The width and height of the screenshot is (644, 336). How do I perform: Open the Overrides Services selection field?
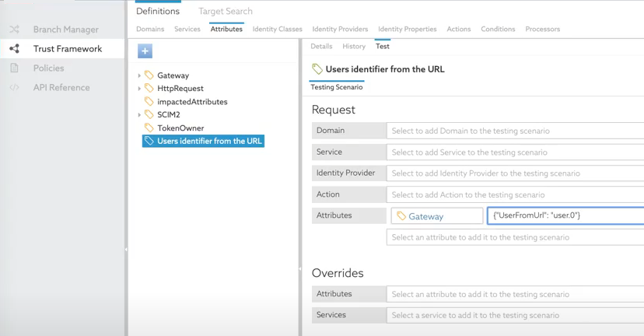(515, 316)
